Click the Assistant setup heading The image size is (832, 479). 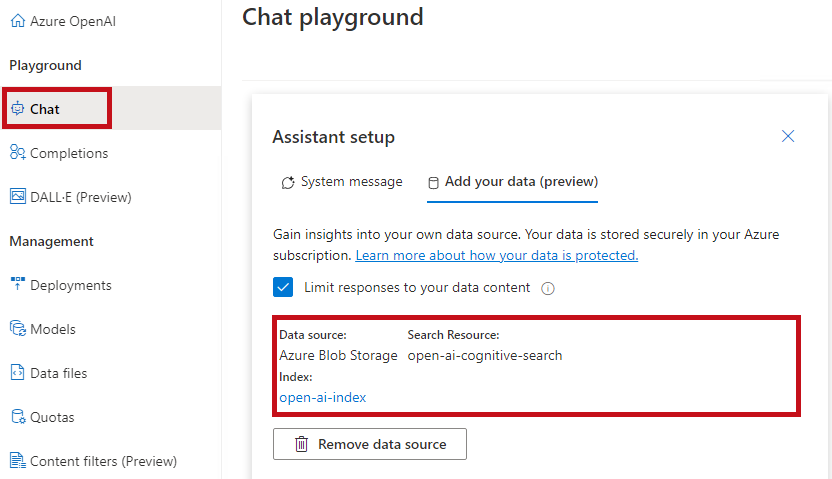(x=334, y=137)
